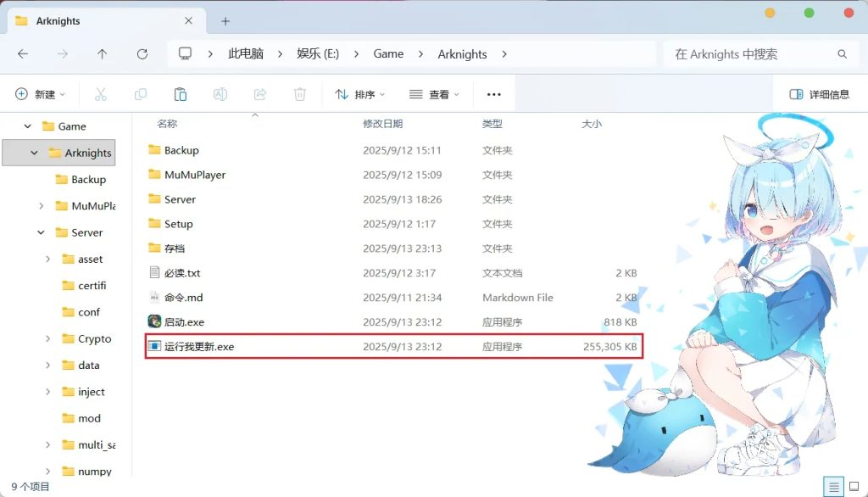
Task: Open a new tab with the plus icon
Action: click(223, 20)
